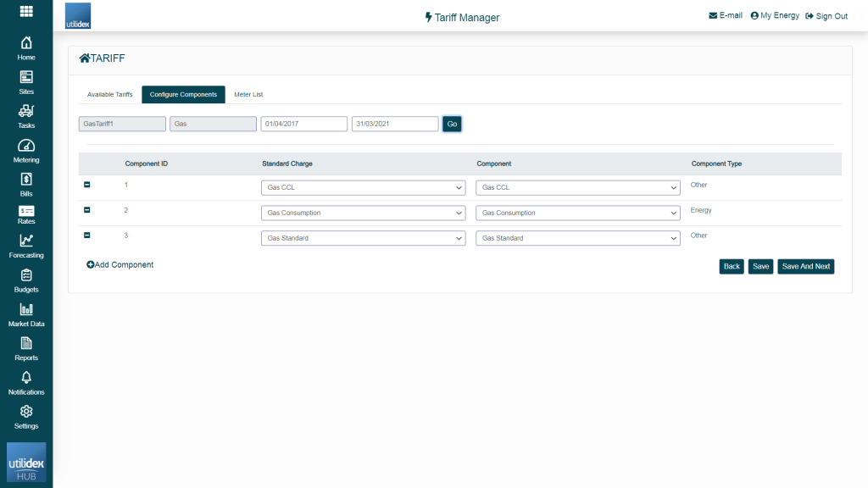The image size is (868, 488).
Task: Click minus icon beside component 3
Action: [x=87, y=236]
